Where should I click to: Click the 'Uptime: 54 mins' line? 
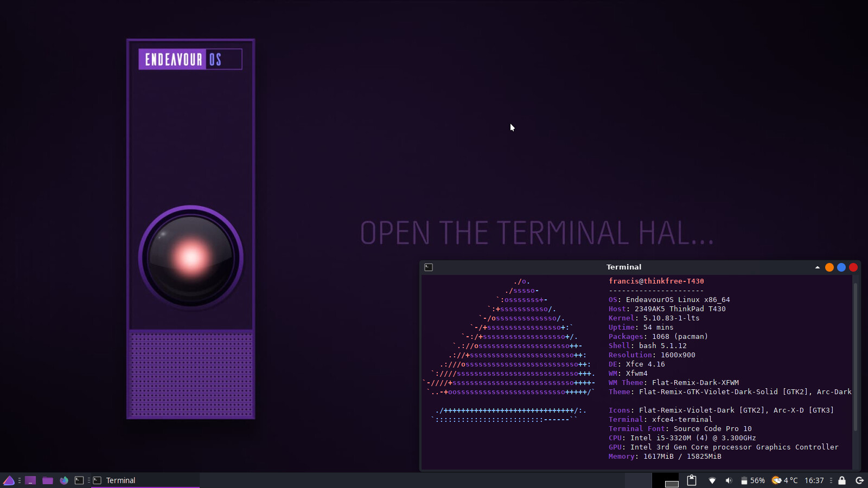(641, 328)
